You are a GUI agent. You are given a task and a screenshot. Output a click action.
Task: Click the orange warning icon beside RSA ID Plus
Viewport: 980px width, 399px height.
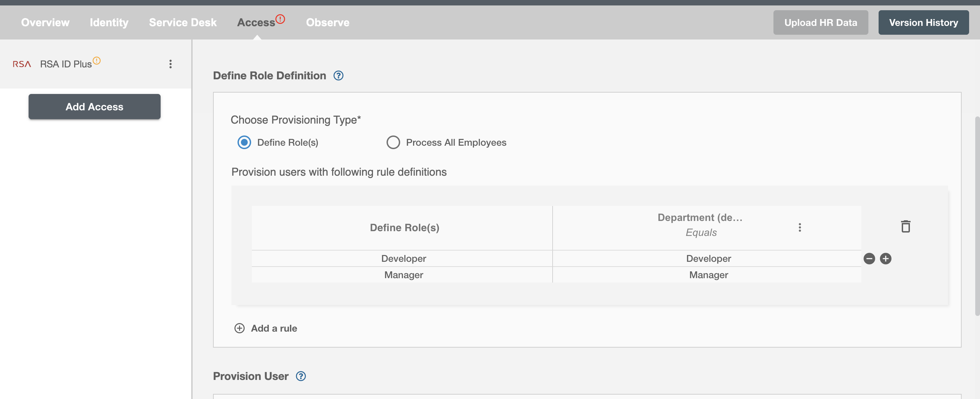click(x=97, y=61)
